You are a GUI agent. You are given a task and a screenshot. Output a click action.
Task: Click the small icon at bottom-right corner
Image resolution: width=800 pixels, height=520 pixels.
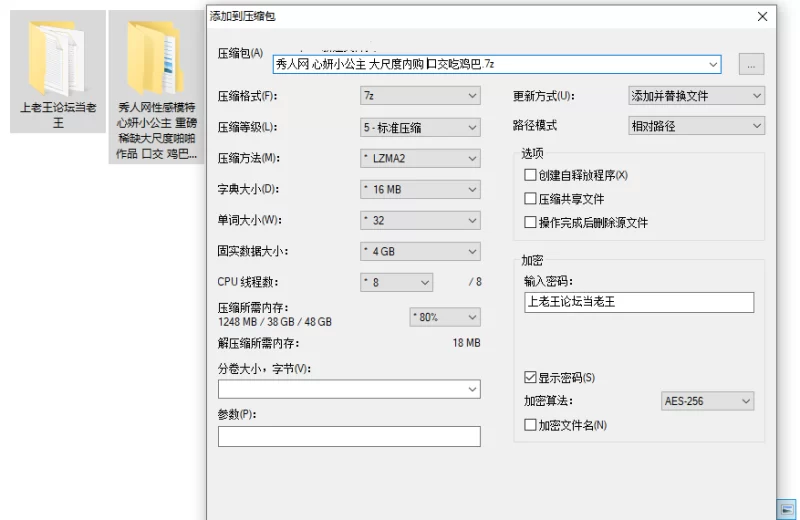click(x=786, y=509)
